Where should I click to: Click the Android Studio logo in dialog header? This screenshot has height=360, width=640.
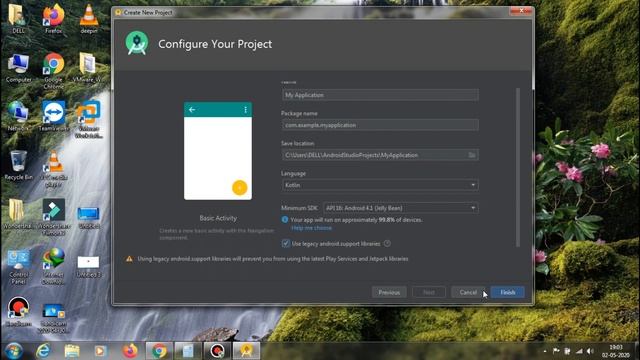[137, 43]
